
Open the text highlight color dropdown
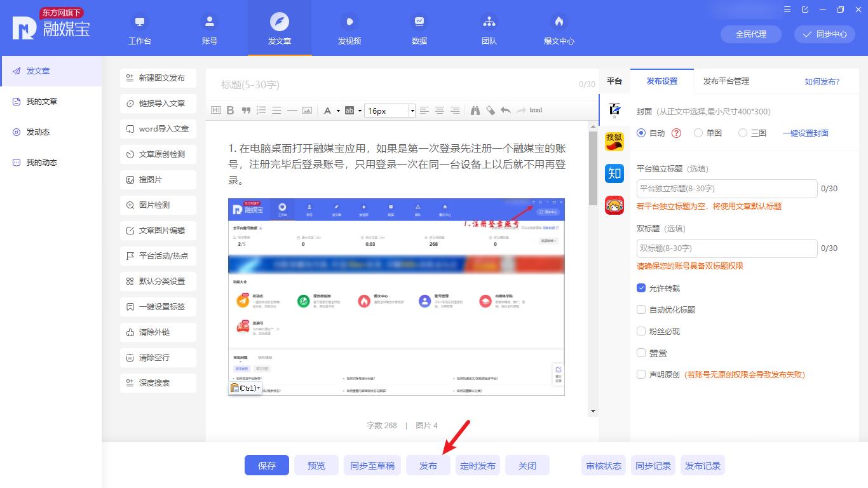point(359,110)
